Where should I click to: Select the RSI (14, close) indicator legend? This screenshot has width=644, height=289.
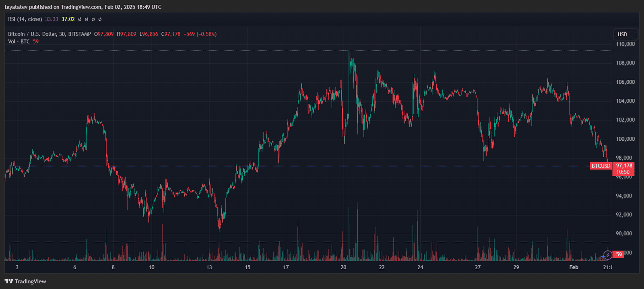point(25,19)
